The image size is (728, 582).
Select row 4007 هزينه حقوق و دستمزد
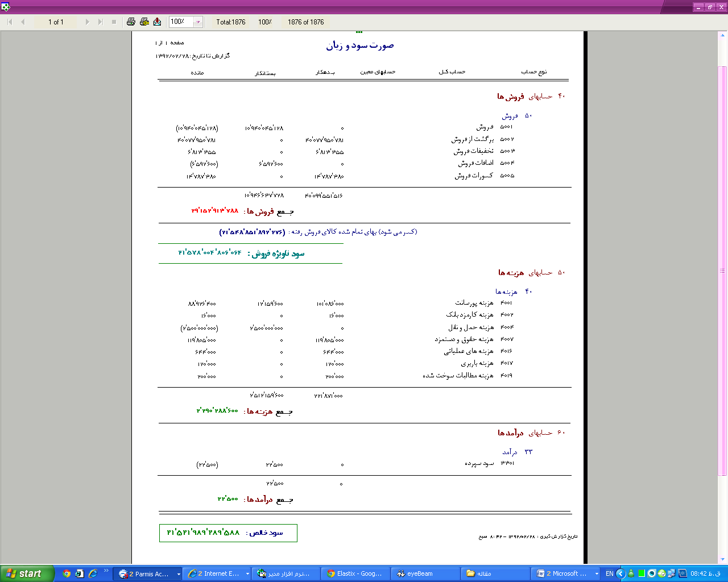pos(350,339)
